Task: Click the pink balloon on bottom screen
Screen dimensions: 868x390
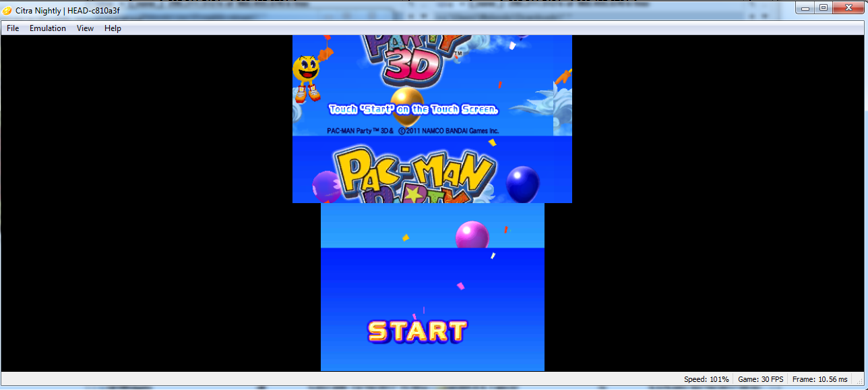Action: [x=472, y=235]
